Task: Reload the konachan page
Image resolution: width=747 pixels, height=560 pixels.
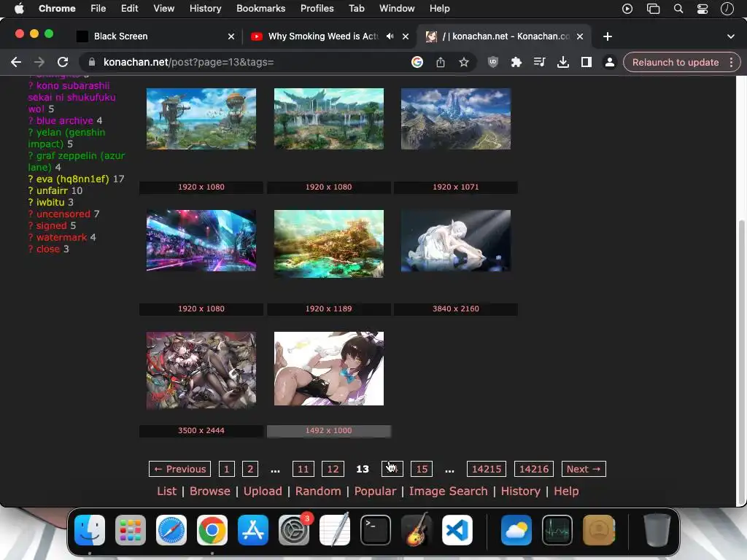Action: 63,63
